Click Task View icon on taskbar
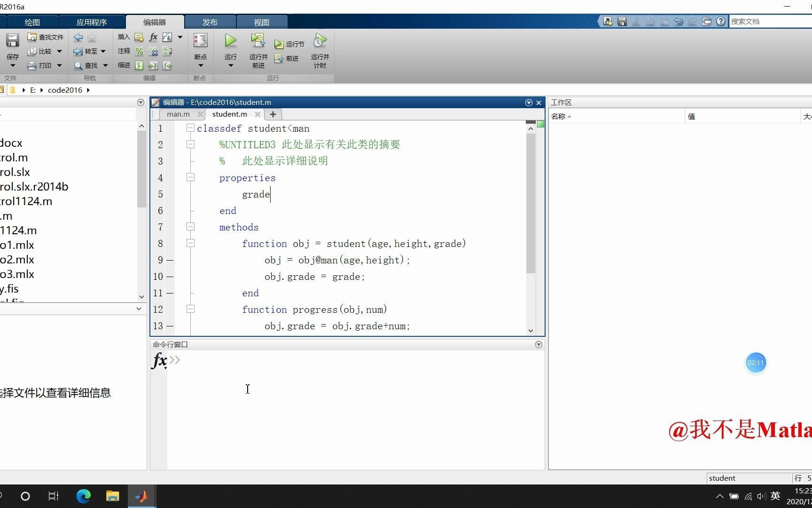 coord(54,496)
